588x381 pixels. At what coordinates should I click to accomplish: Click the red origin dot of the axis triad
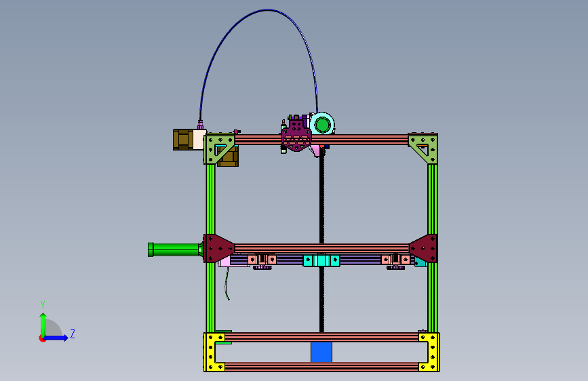coord(42,338)
